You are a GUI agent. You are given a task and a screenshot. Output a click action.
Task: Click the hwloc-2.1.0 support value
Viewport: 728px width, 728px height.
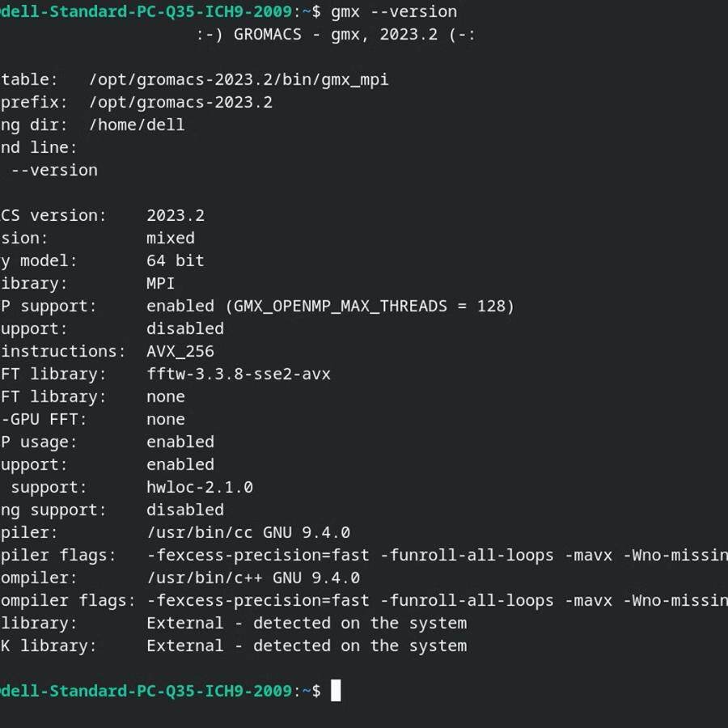[199, 487]
